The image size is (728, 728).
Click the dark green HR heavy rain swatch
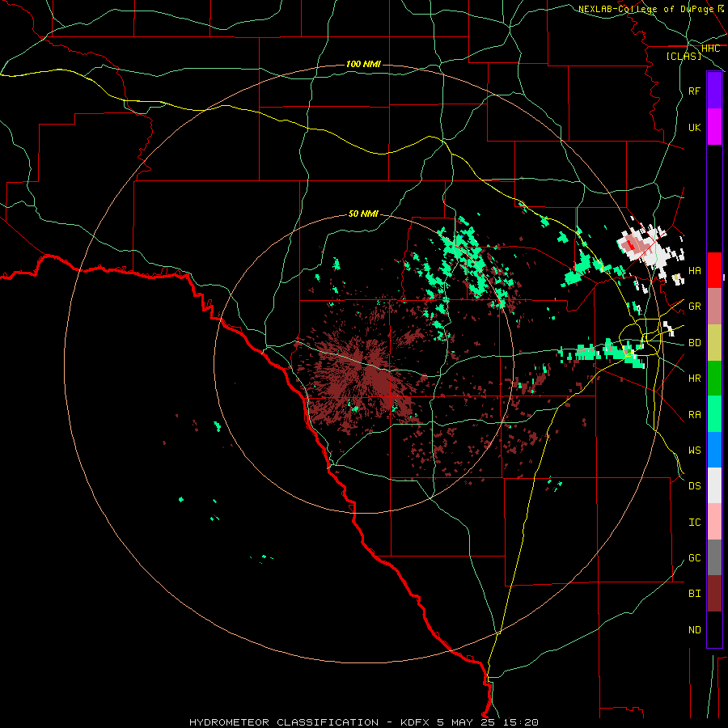(x=714, y=378)
